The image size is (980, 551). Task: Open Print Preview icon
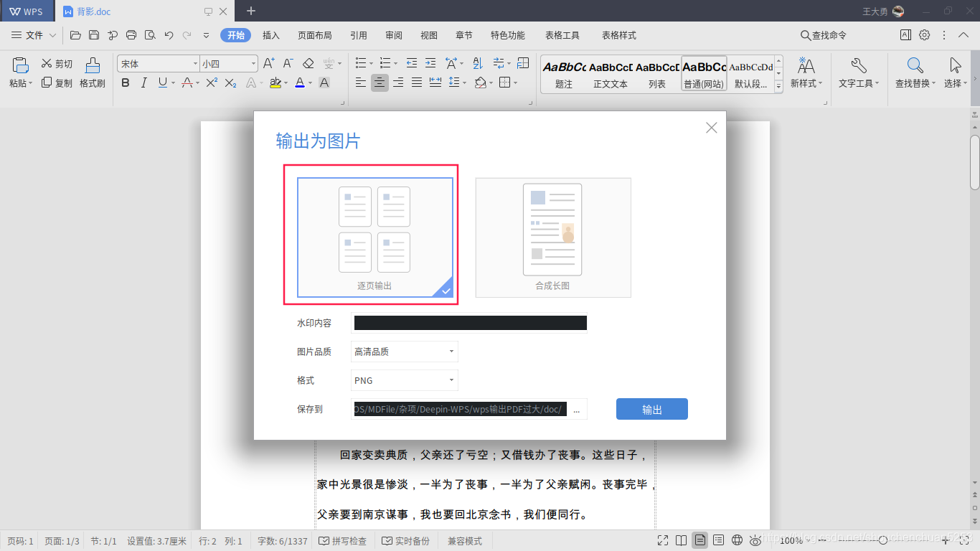coord(150,35)
